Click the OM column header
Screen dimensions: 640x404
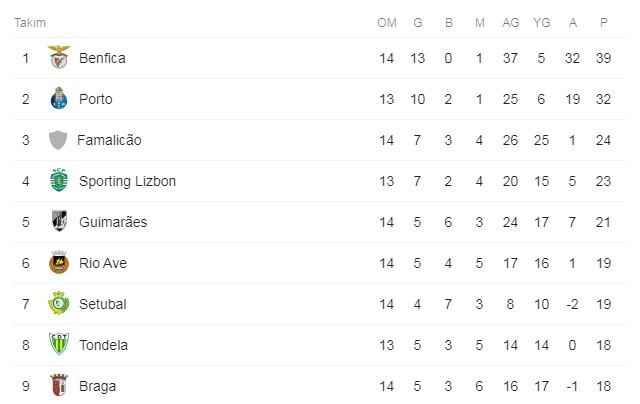[387, 23]
